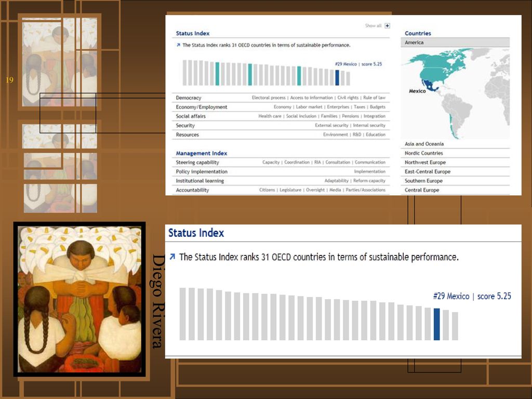532x399 pixels.
Task: Open the Citizens link
Action: 267,190
